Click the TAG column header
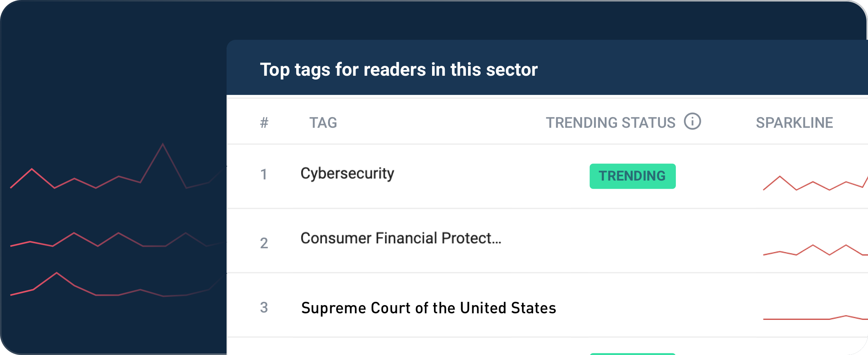This screenshot has height=355, width=868. pos(323,123)
